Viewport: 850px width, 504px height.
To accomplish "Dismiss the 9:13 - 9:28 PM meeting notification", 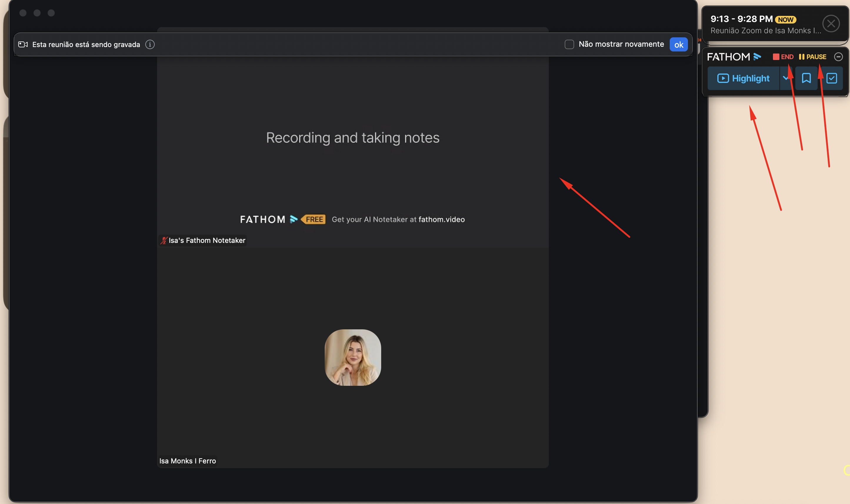I will [831, 24].
